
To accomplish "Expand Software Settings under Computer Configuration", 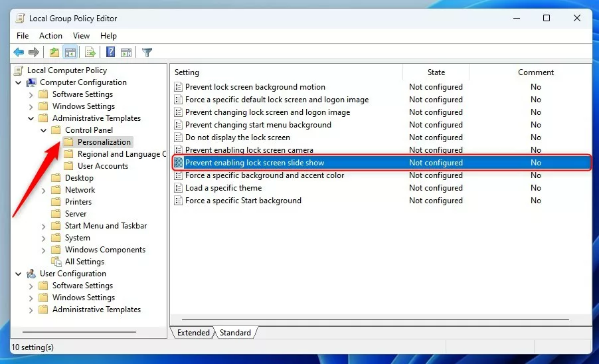I will pos(31,95).
